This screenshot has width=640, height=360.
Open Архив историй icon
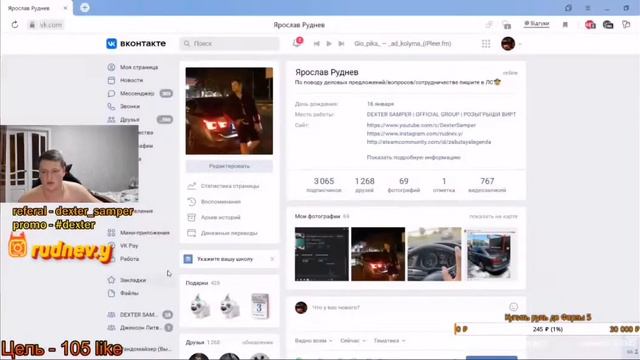click(191, 217)
